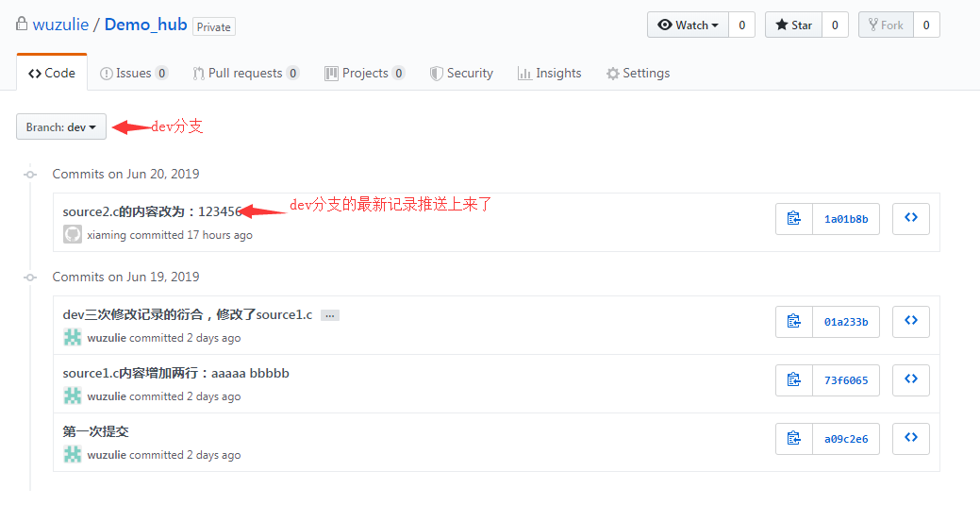Open commit hash 73f6065 link
This screenshot has height=505, width=980.
pos(846,380)
